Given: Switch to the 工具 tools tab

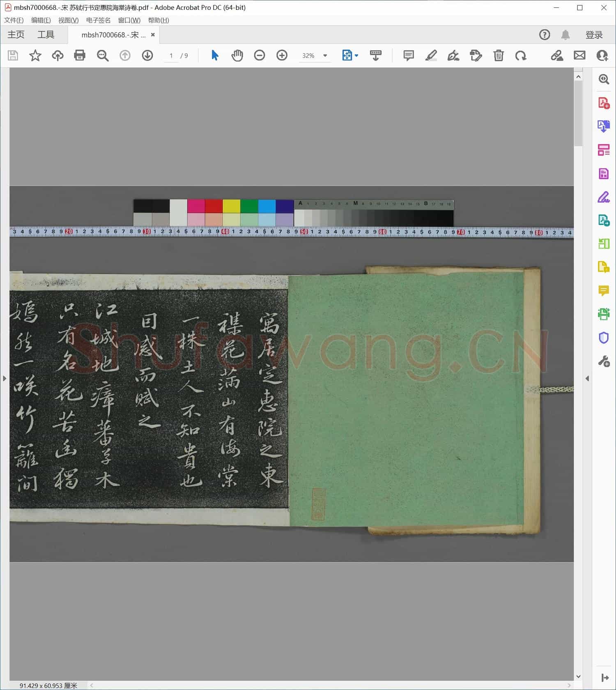Looking at the screenshot, I should [x=46, y=35].
